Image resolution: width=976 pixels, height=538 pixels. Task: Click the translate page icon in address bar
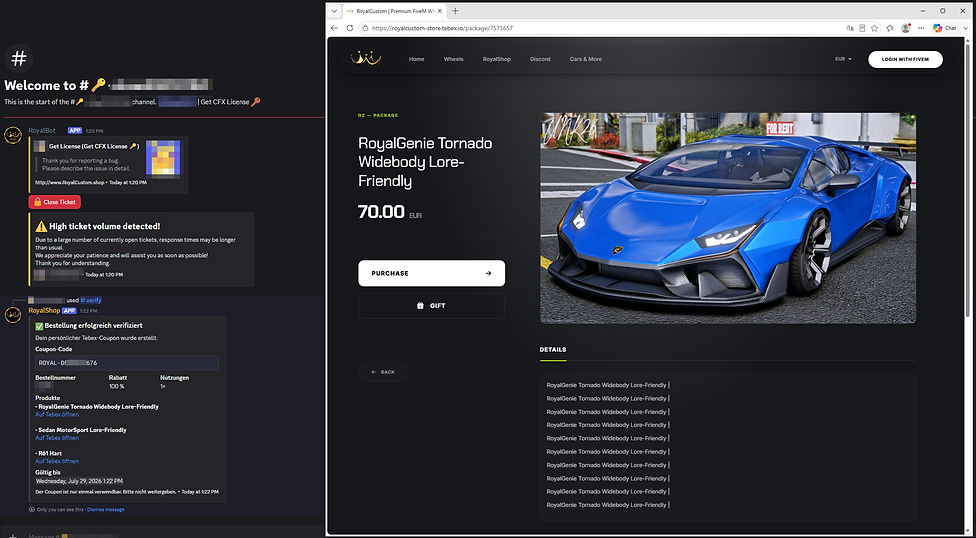(850, 28)
